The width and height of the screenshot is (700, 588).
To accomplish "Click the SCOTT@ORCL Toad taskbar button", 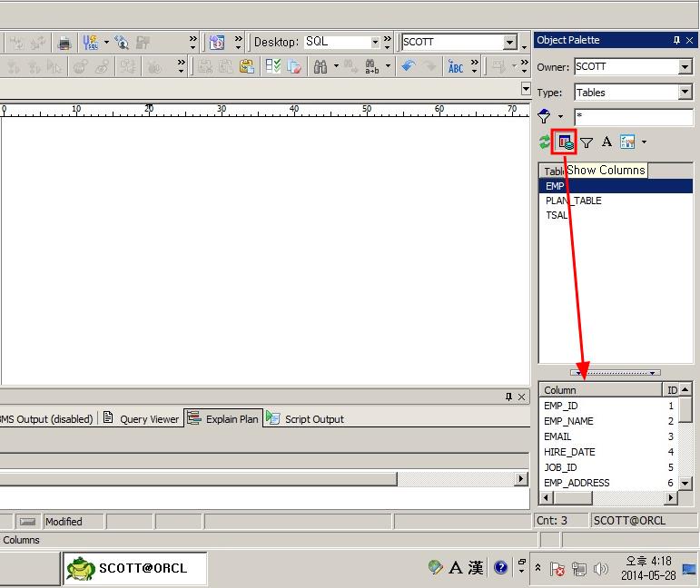I will pyautogui.click(x=134, y=568).
